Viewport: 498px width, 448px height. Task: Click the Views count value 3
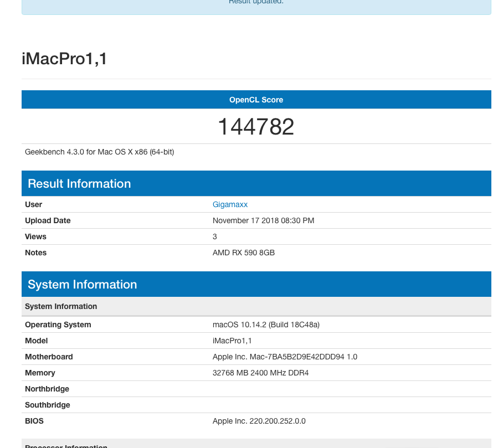coord(215,236)
